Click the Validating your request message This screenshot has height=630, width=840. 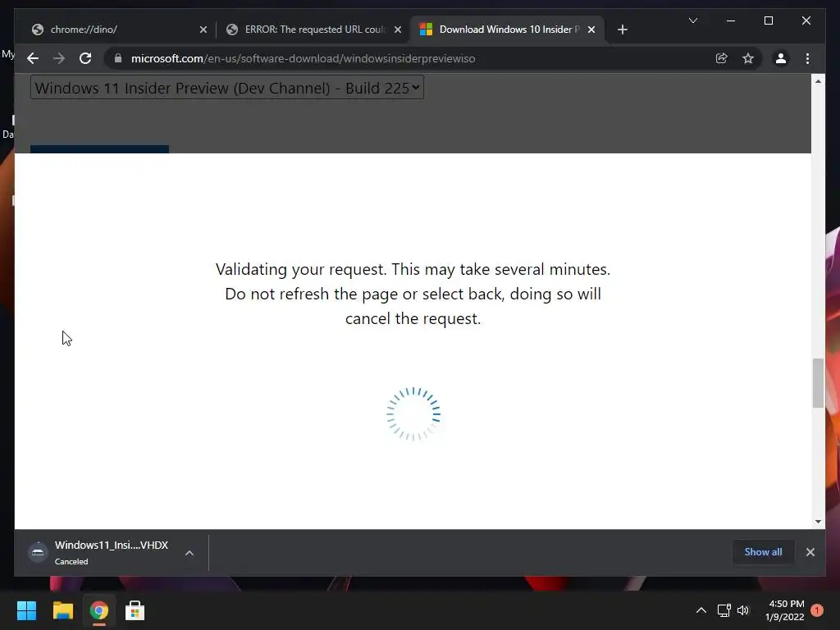(x=413, y=294)
